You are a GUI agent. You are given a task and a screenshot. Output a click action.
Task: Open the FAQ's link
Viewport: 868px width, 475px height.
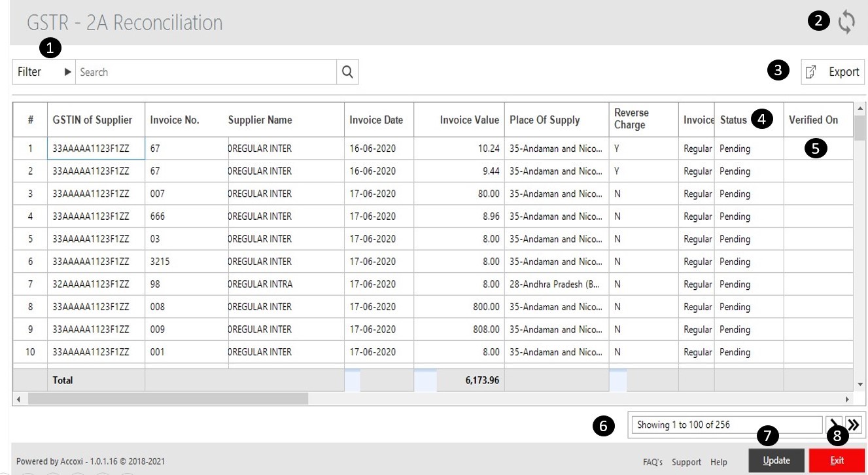tap(652, 462)
